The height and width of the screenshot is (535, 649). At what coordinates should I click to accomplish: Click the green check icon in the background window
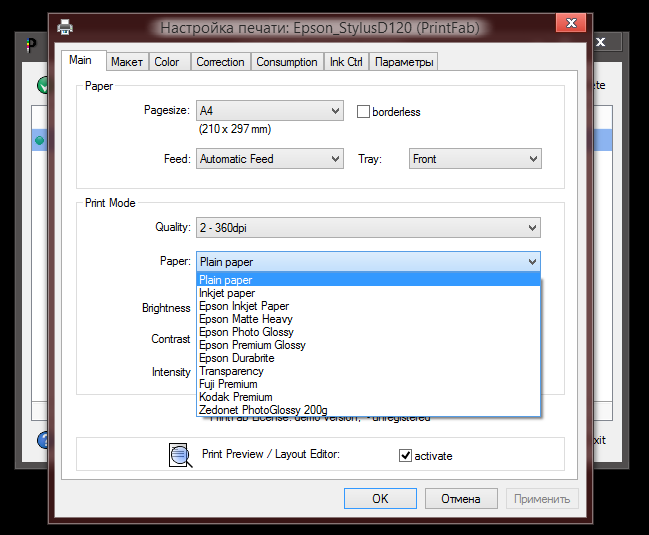click(43, 85)
